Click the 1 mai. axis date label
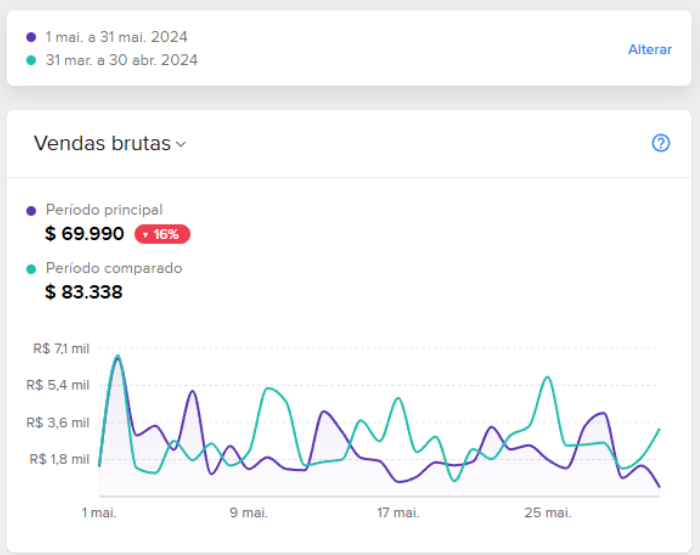 point(99,513)
